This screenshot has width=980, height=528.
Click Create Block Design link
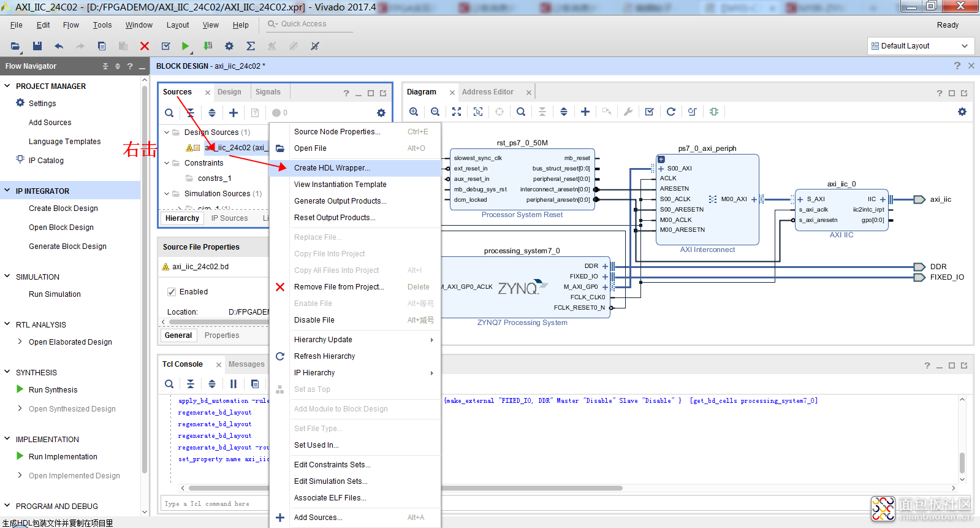(63, 209)
